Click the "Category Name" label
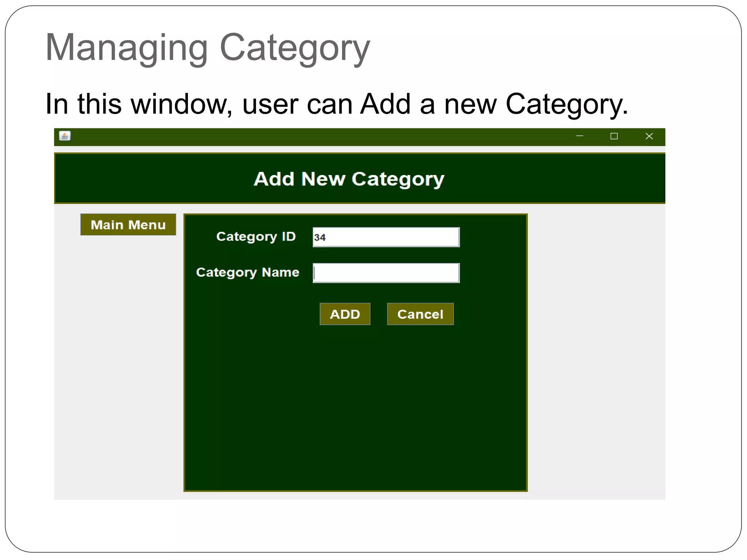The image size is (747, 560). (248, 272)
